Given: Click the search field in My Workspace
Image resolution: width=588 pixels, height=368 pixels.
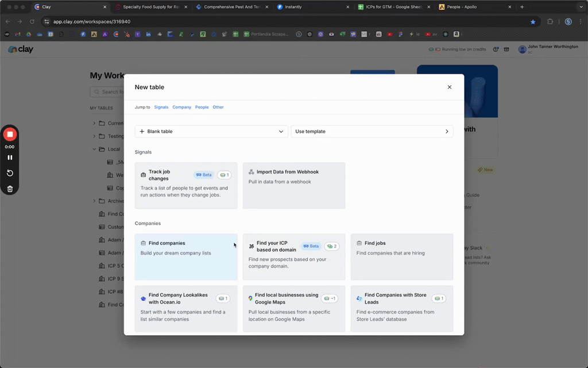Looking at the screenshot, I should (x=108, y=91).
